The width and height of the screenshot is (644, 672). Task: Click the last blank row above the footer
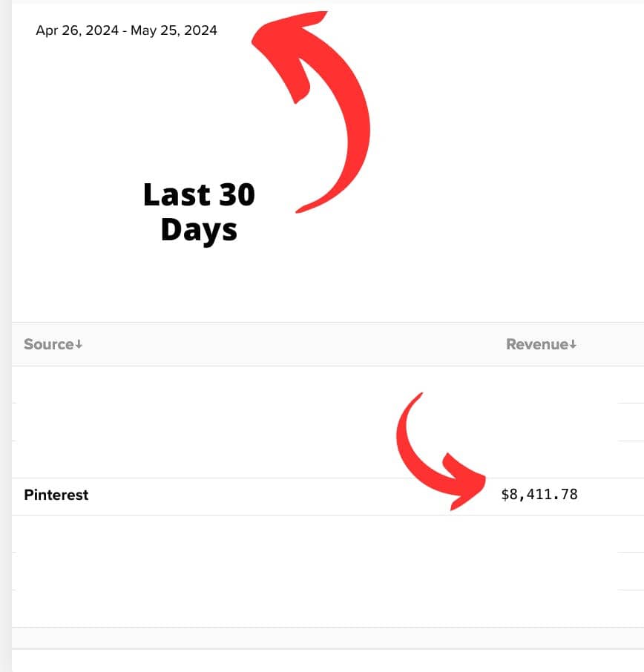coord(328,608)
